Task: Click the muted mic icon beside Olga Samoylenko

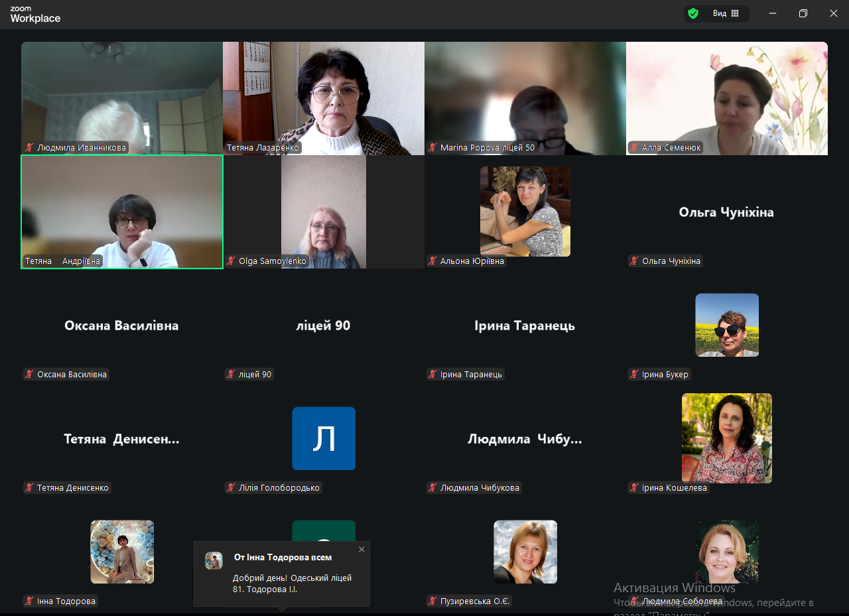Action: pos(231,261)
